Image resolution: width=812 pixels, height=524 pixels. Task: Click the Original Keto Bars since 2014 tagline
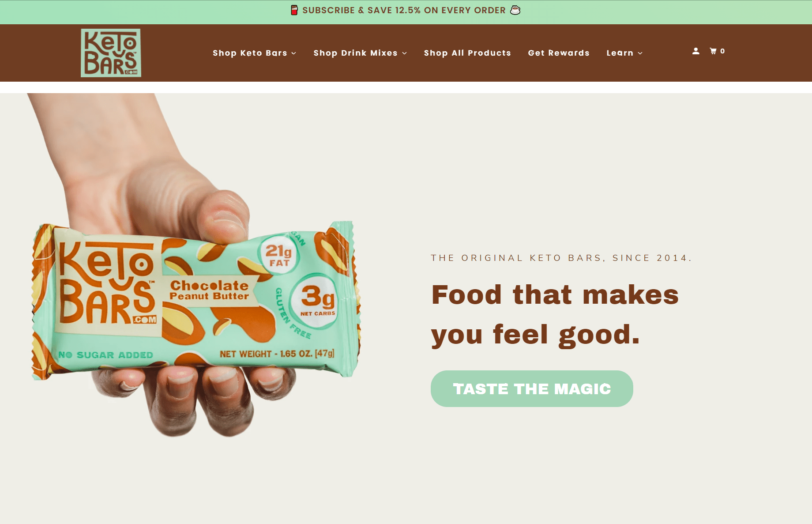pos(561,258)
